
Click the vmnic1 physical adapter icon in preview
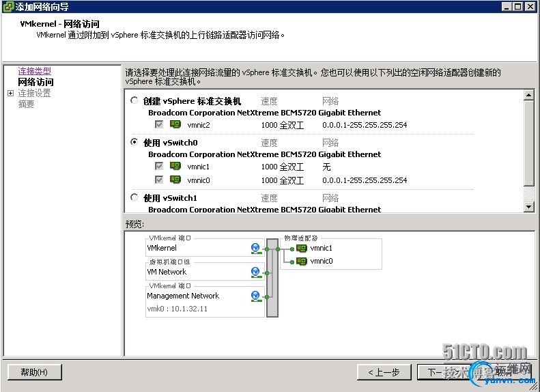(x=301, y=248)
